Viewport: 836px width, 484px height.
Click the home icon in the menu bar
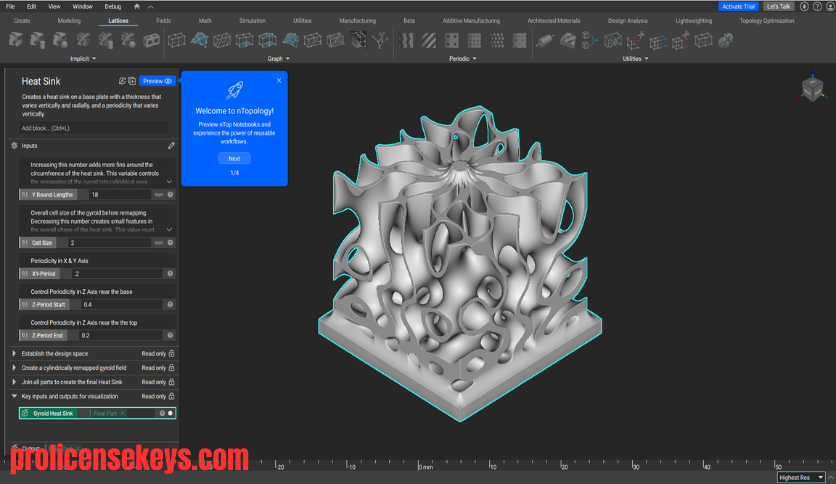coord(136,6)
